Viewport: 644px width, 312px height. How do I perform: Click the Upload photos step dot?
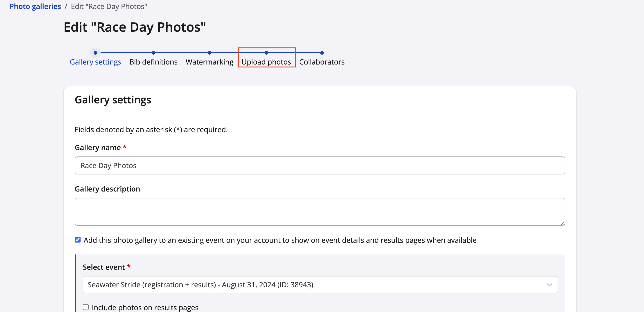[266, 53]
